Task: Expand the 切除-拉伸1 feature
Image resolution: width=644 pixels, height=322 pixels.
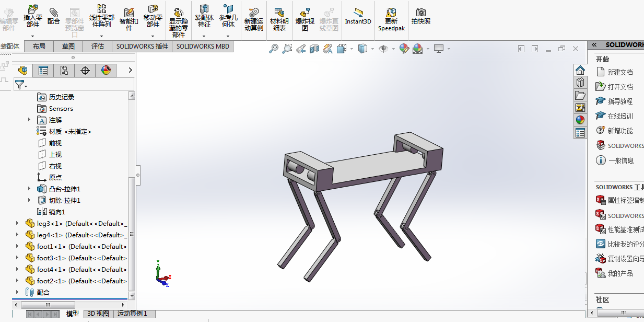Action: (29, 200)
